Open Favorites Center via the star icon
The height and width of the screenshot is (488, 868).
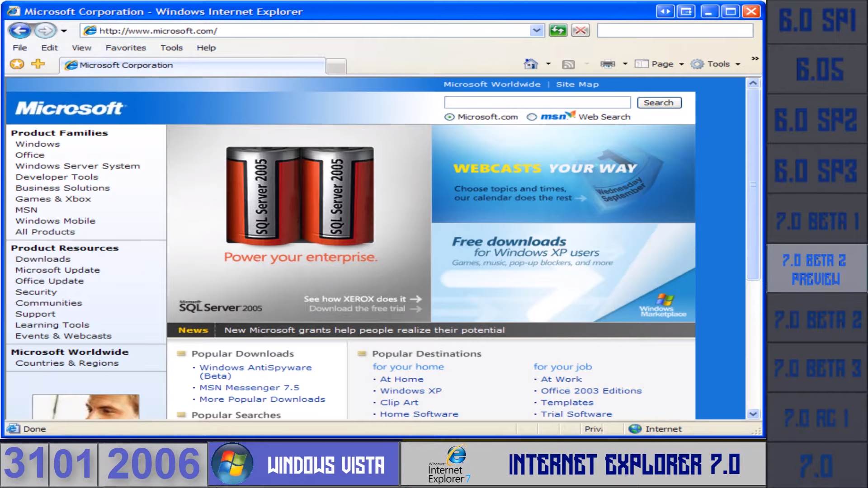point(17,64)
